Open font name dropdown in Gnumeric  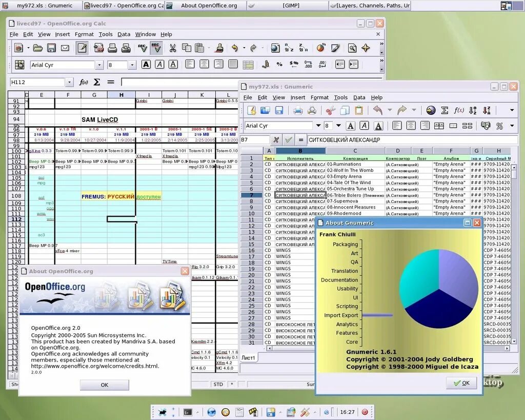[318, 126]
